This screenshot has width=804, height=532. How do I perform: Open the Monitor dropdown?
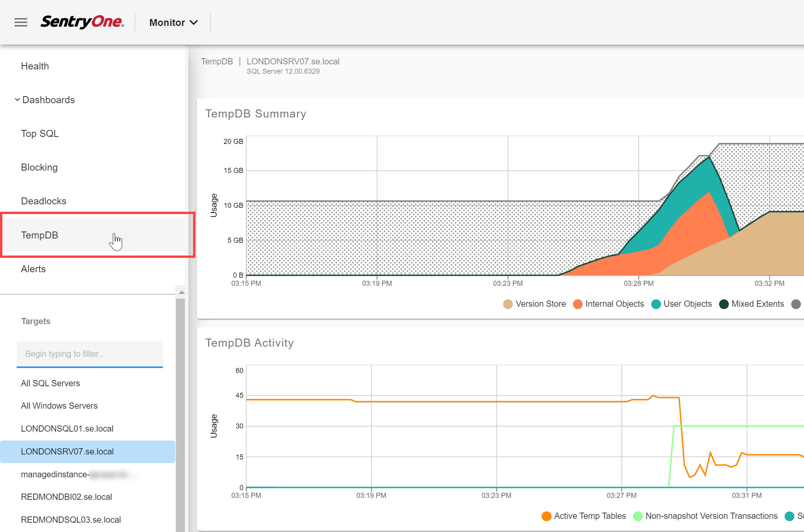tap(173, 22)
